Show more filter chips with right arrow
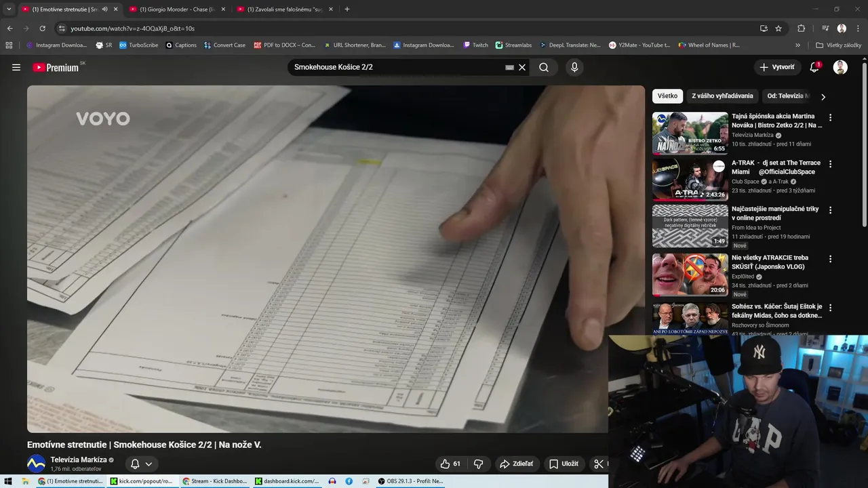 pos(823,97)
